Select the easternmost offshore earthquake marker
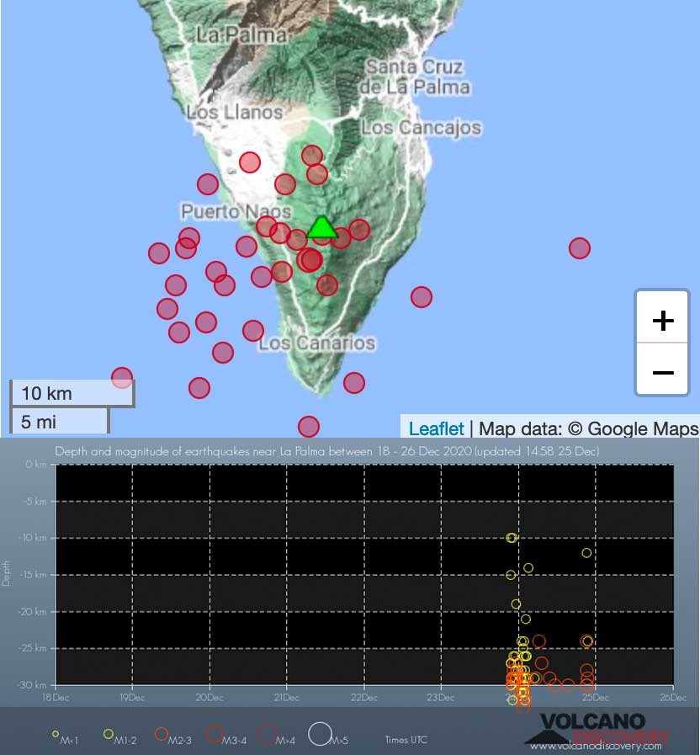The image size is (700, 755). click(x=579, y=247)
